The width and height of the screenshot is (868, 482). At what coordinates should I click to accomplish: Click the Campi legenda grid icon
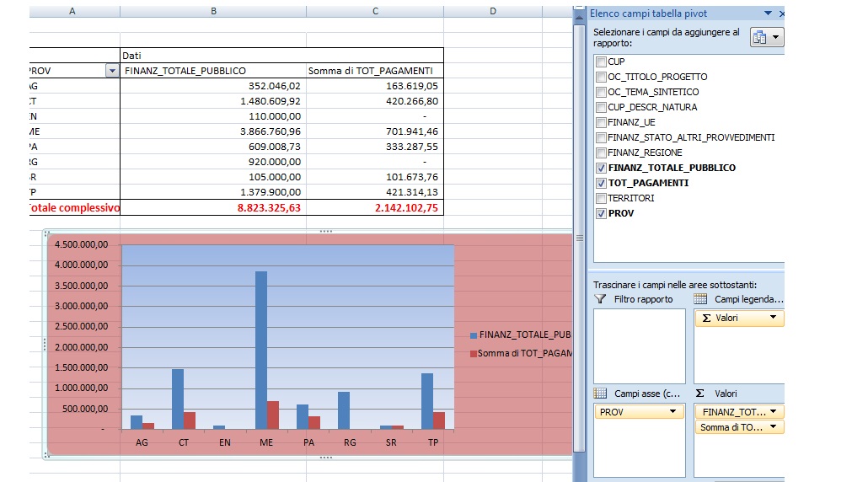coord(701,299)
